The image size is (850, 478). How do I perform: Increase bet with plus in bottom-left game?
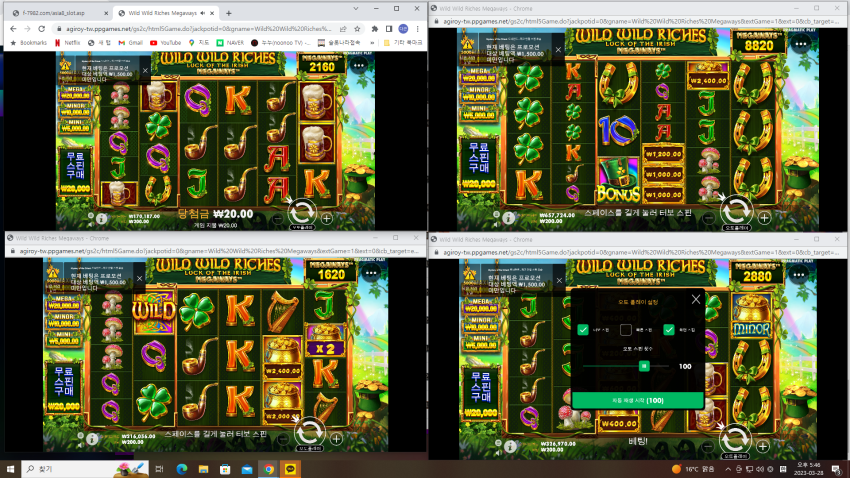[x=336, y=439]
